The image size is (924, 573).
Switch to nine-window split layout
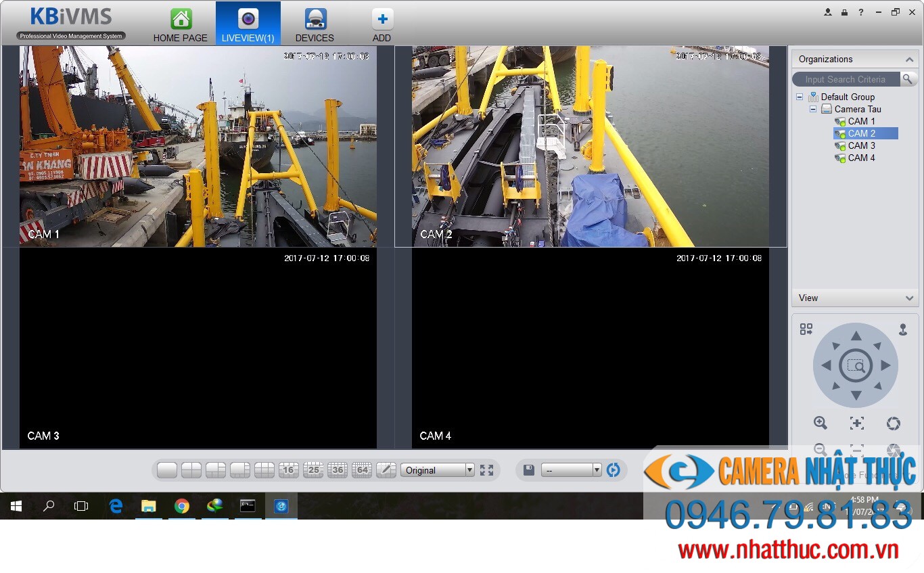tap(264, 470)
